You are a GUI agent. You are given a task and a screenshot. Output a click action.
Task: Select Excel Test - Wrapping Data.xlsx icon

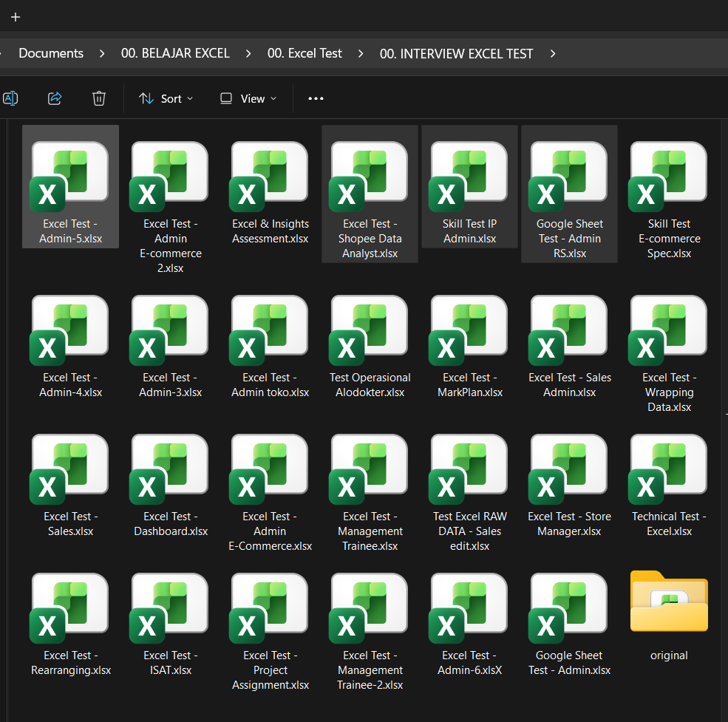click(x=669, y=330)
